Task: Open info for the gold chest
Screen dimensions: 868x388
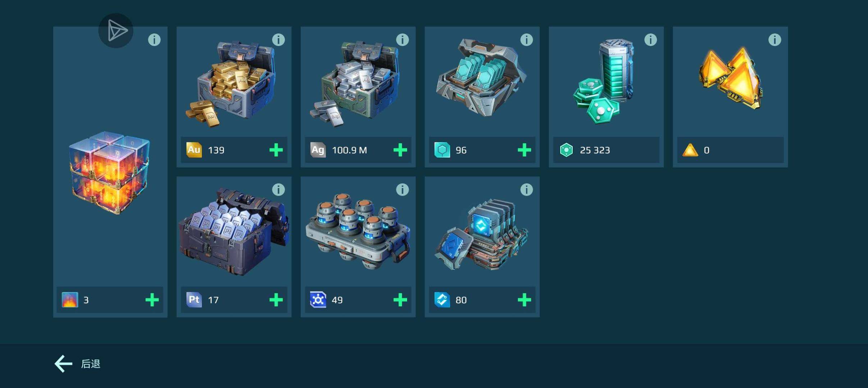Action: (278, 40)
